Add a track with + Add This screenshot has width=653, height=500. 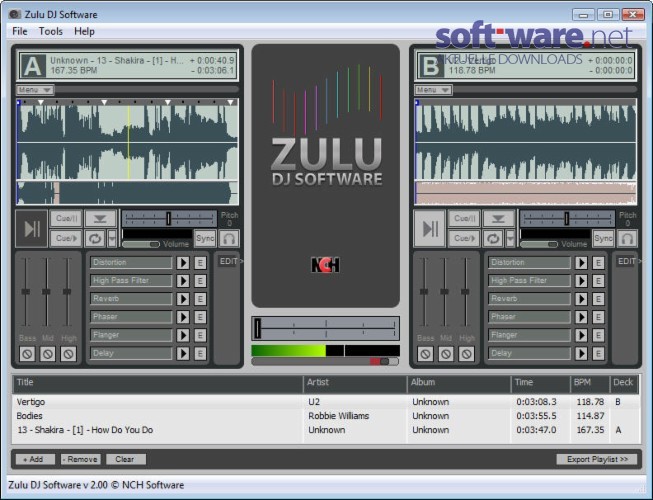click(35, 459)
